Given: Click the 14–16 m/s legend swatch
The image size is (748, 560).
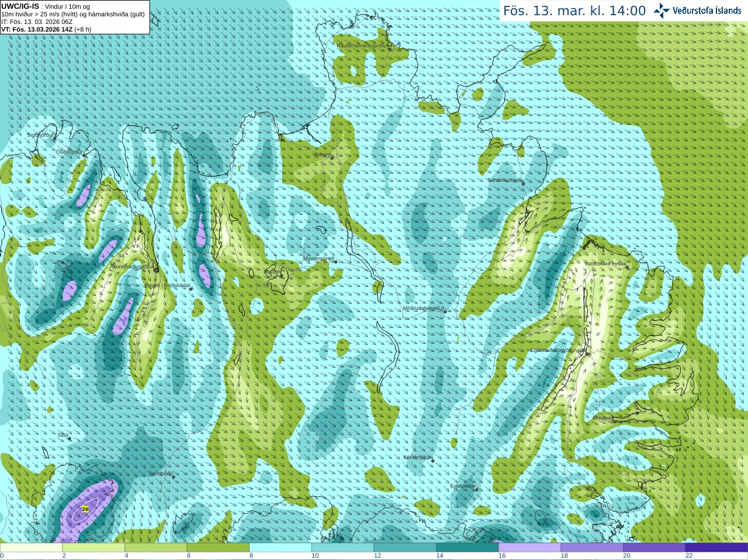Looking at the screenshot, I should (x=467, y=548).
